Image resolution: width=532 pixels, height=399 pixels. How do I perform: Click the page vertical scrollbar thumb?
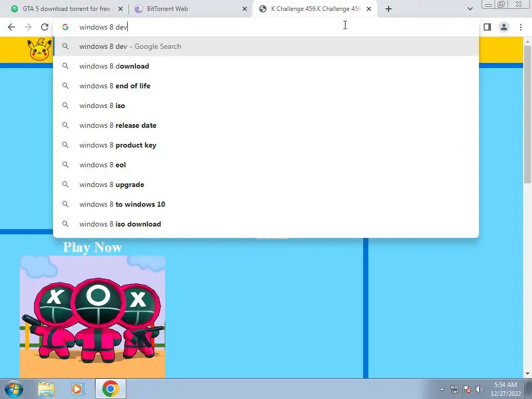click(x=527, y=114)
